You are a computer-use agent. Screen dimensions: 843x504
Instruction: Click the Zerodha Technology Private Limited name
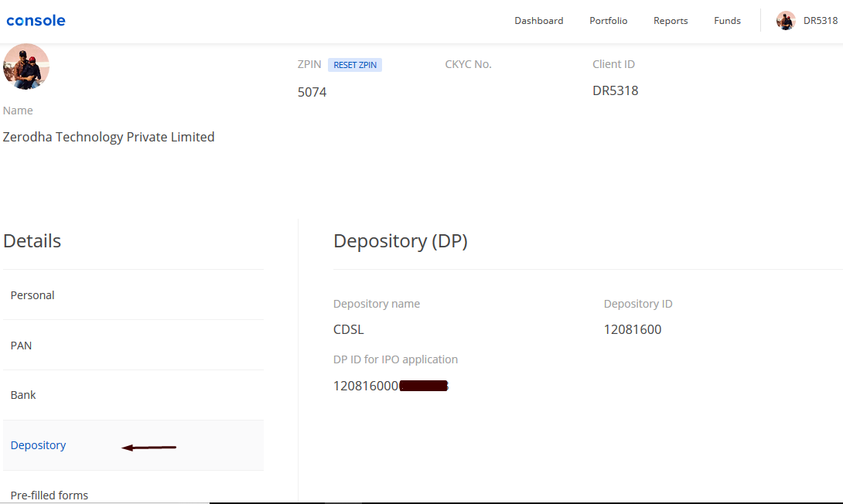click(108, 137)
